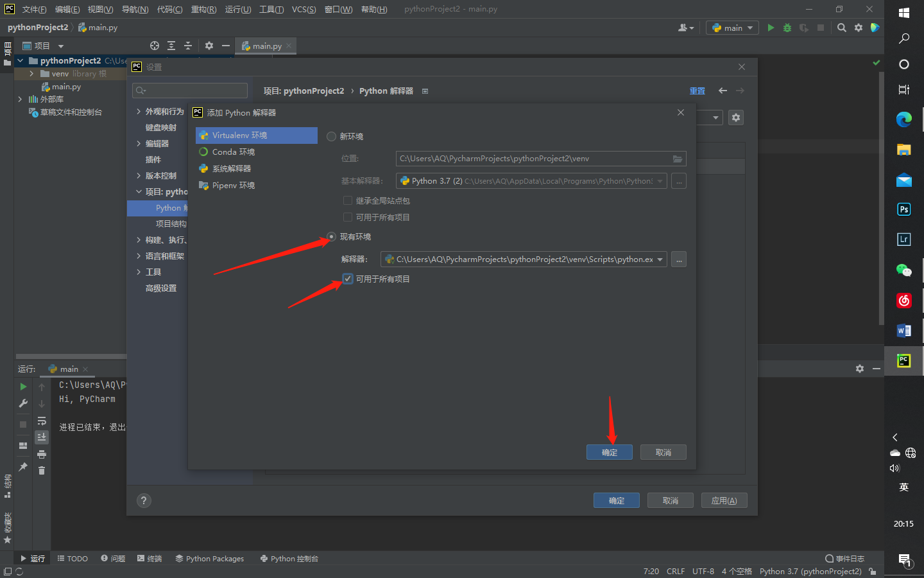Open run panel settings gear
Screen dimensions: 924x578
[x=860, y=369]
